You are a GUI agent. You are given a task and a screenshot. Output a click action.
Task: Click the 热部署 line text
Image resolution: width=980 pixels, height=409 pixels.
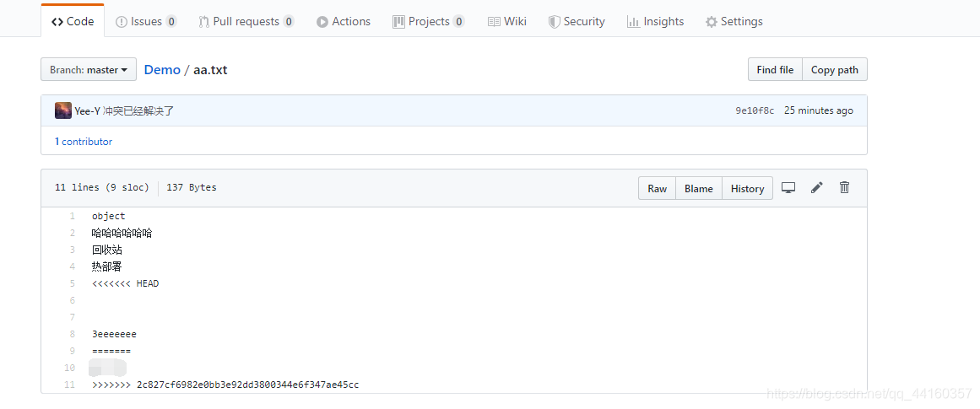pyautogui.click(x=107, y=266)
